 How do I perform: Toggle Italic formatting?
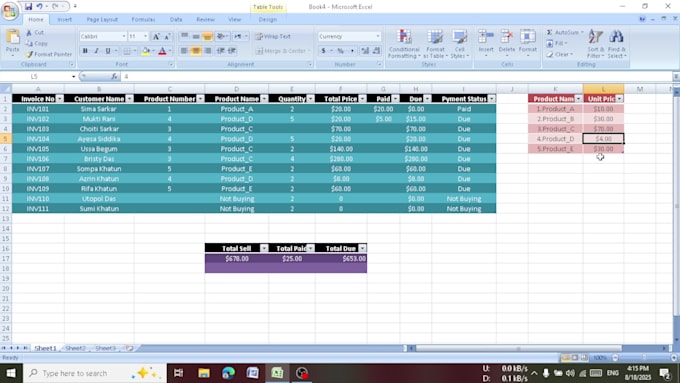pyautogui.click(x=96, y=51)
